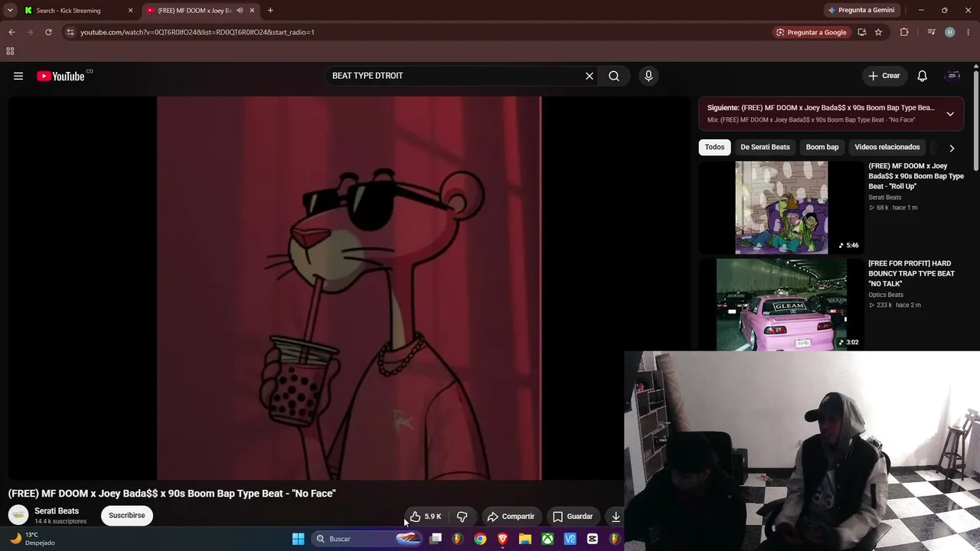This screenshot has height=551, width=980.
Task: Install the page as an app icon
Action: 862,32
